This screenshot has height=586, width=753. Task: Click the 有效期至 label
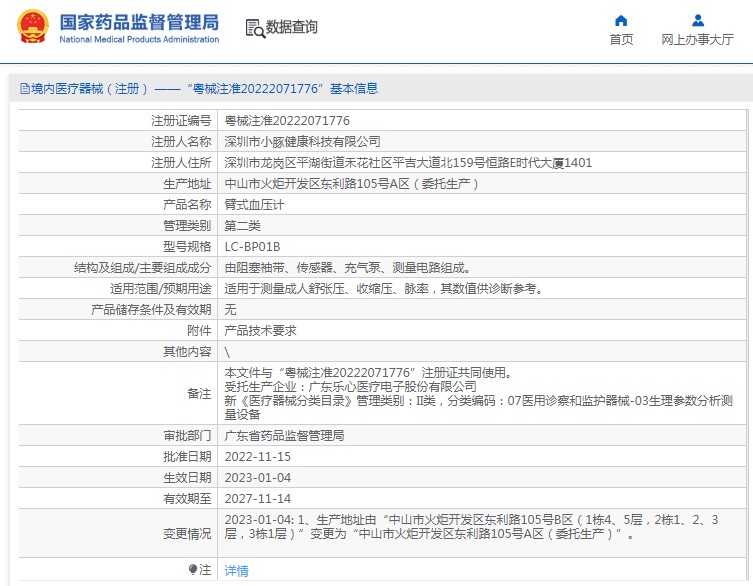[x=187, y=499]
